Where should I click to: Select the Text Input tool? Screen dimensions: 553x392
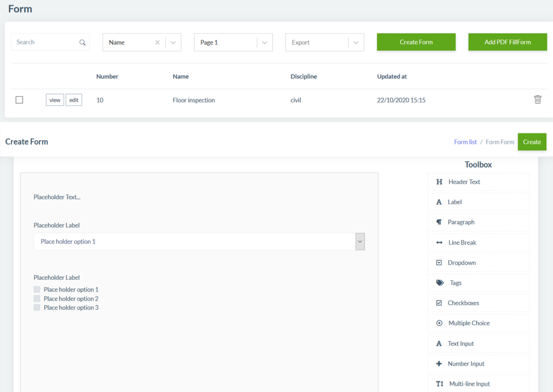click(460, 343)
